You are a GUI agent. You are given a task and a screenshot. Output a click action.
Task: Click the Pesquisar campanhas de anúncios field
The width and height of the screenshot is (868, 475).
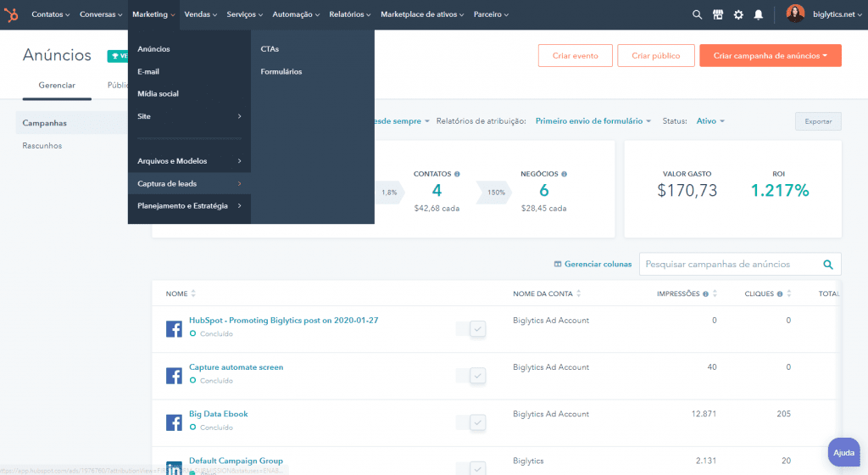pos(727,265)
